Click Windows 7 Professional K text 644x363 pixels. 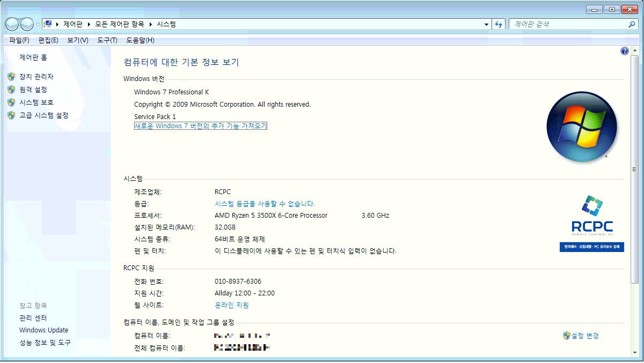[172, 92]
